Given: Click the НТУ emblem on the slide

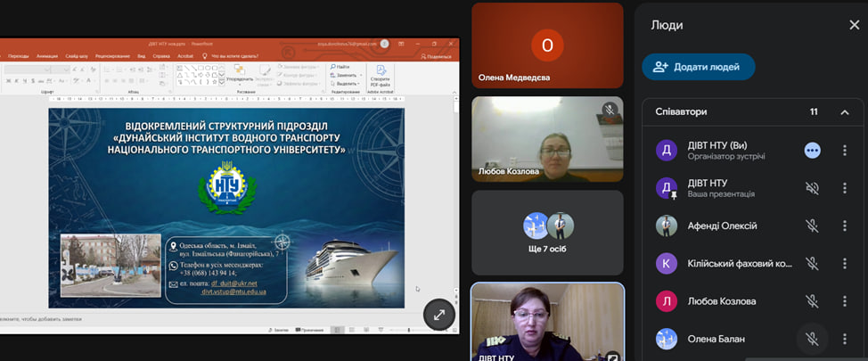Looking at the screenshot, I should coord(227,186).
